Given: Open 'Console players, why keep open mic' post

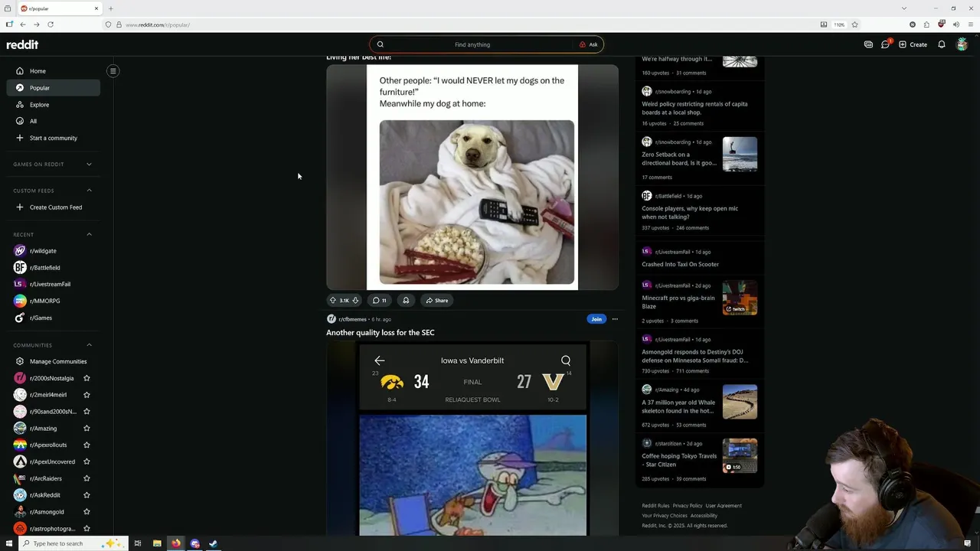Looking at the screenshot, I should tap(690, 213).
